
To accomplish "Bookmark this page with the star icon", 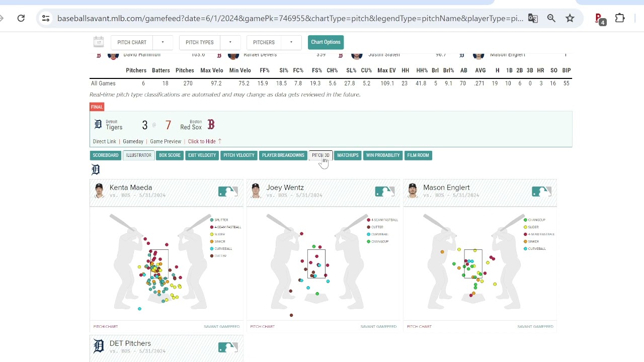I will [x=570, y=18].
